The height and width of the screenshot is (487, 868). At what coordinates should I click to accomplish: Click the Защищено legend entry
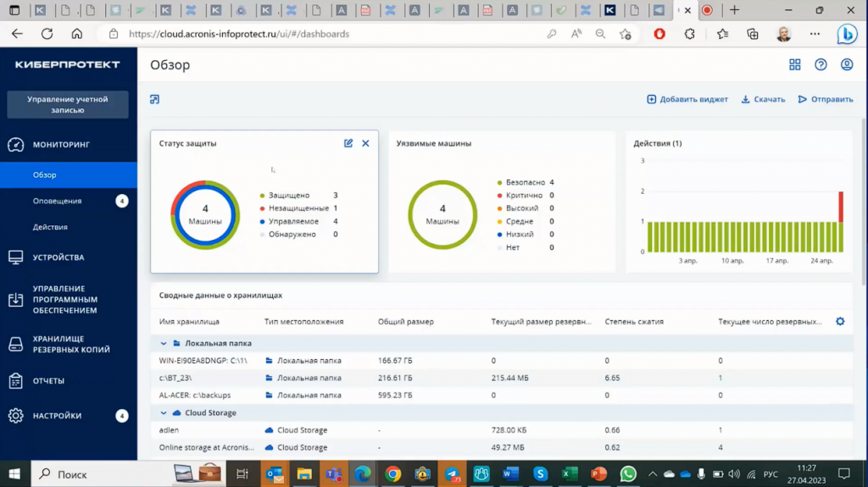(299, 196)
